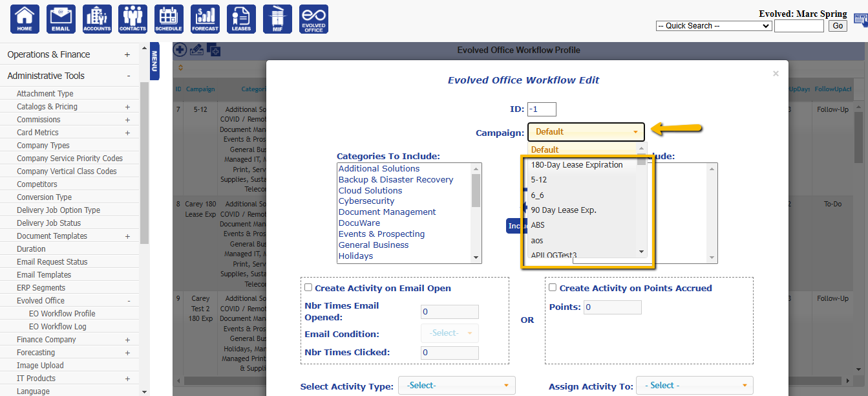Open the Assign Activity To dropdown
This screenshot has height=396, width=868.
coord(695,386)
